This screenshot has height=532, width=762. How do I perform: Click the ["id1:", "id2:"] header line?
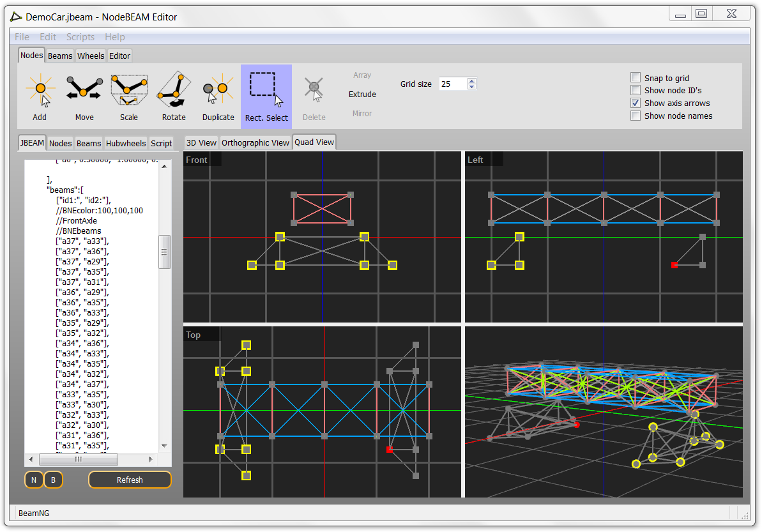pyautogui.click(x=84, y=200)
